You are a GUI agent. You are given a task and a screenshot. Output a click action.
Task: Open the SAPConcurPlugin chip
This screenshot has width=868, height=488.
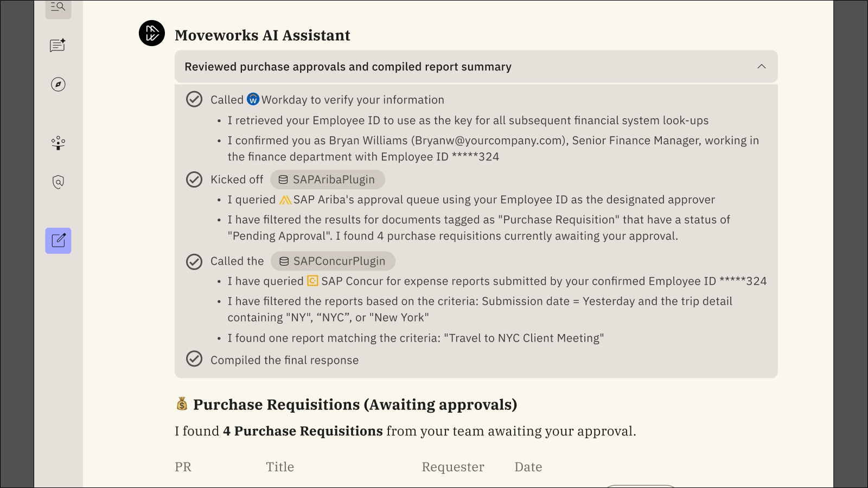coord(333,261)
